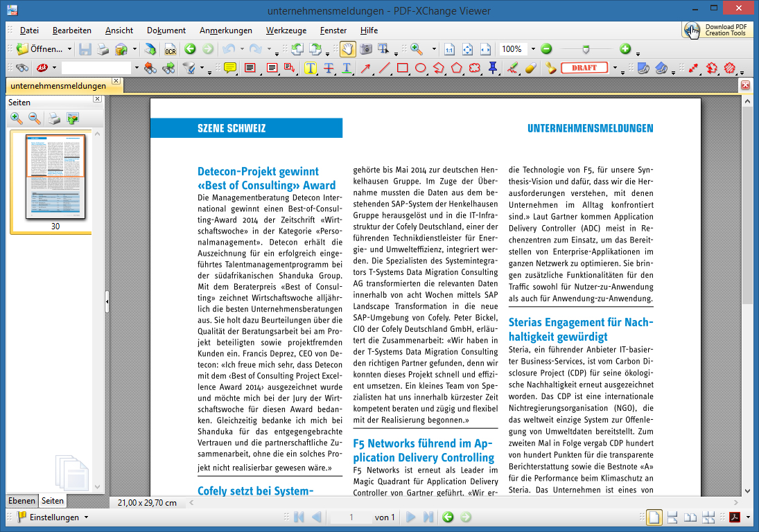
Task: Adjust the zoom slider handle
Action: [586, 49]
